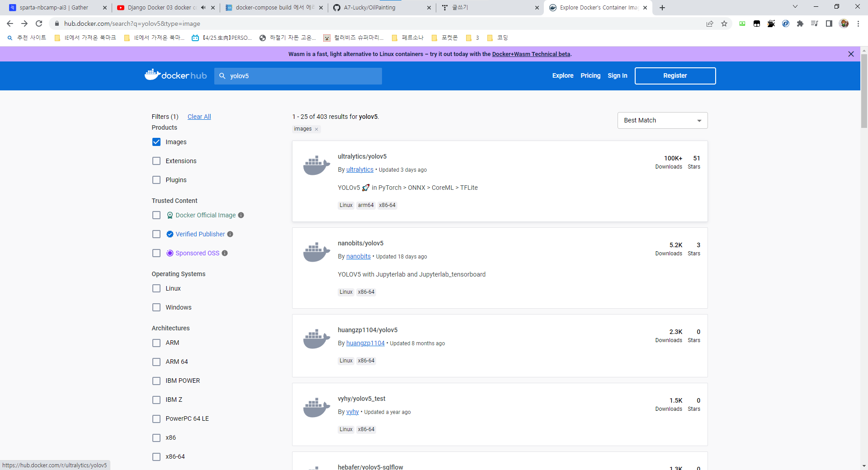Open the Best Match sort dropdown
Screen dimensions: 868x470
pyautogui.click(x=662, y=120)
